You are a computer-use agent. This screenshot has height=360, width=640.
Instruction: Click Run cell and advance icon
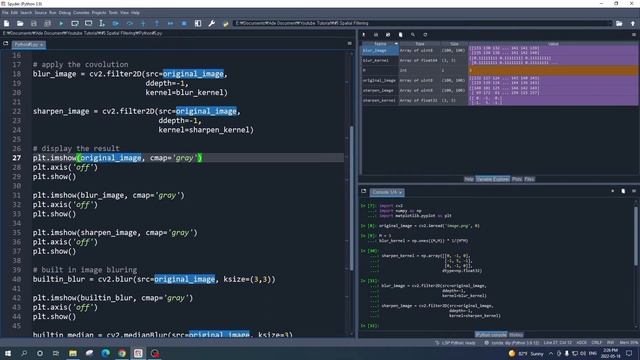88,24
